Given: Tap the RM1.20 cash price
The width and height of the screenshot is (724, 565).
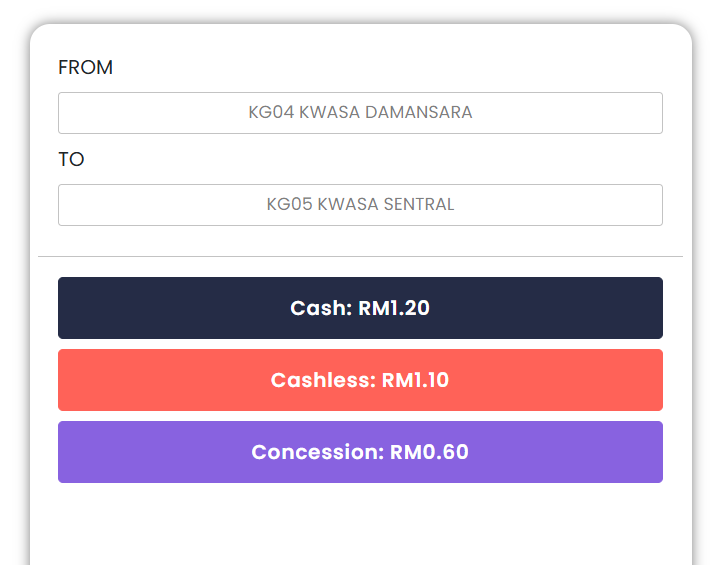Looking at the screenshot, I should coord(394,308).
